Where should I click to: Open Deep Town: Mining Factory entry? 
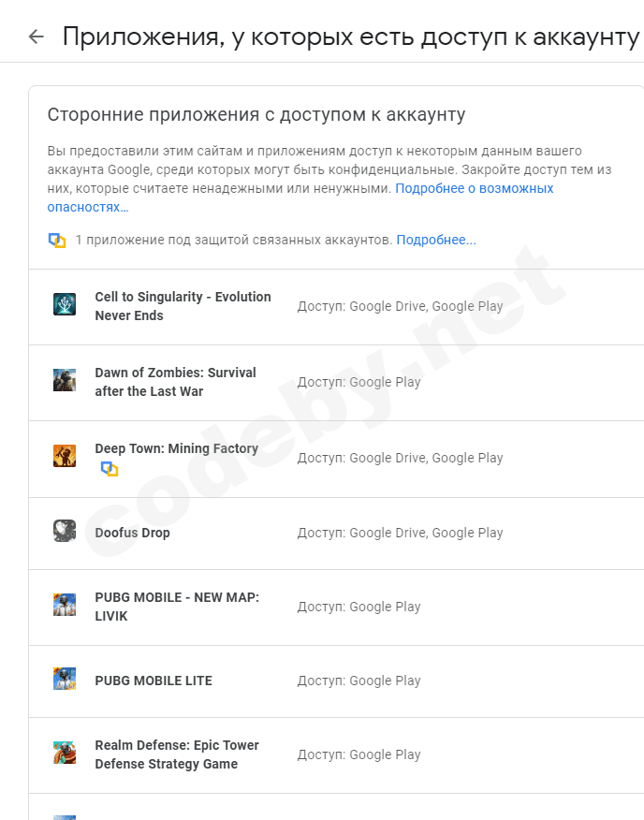coord(176,448)
